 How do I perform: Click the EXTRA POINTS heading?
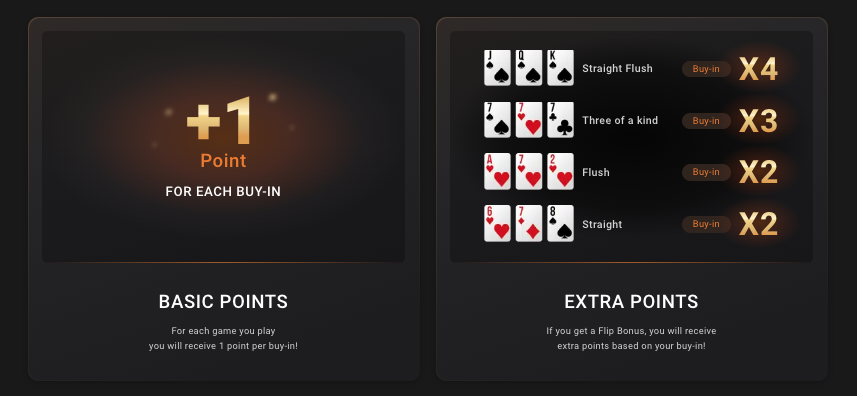tap(631, 302)
